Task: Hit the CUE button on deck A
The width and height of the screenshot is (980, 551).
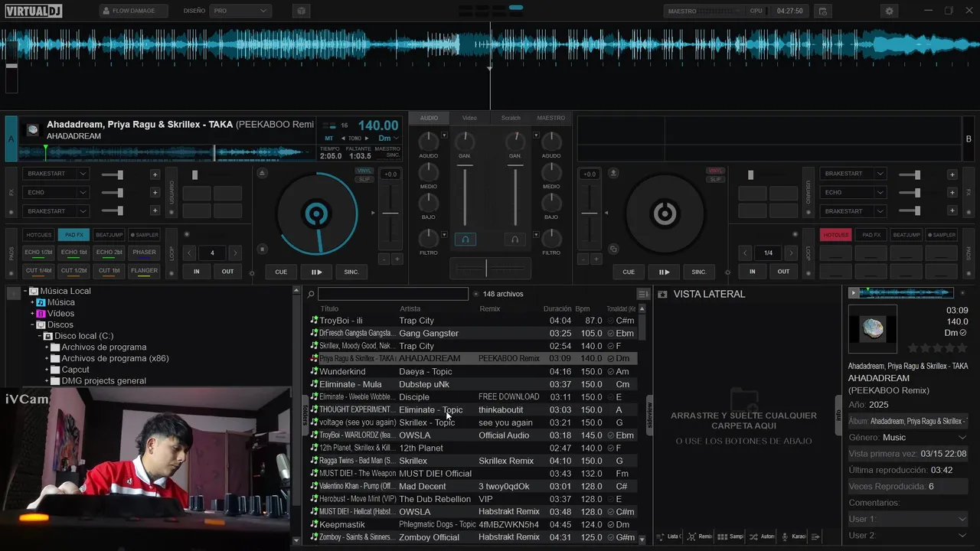Action: click(281, 272)
